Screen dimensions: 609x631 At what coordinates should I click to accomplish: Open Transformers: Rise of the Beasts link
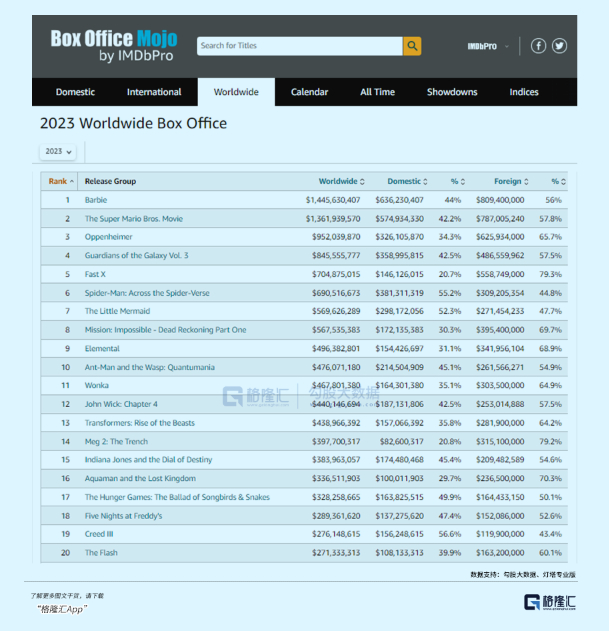coord(139,423)
